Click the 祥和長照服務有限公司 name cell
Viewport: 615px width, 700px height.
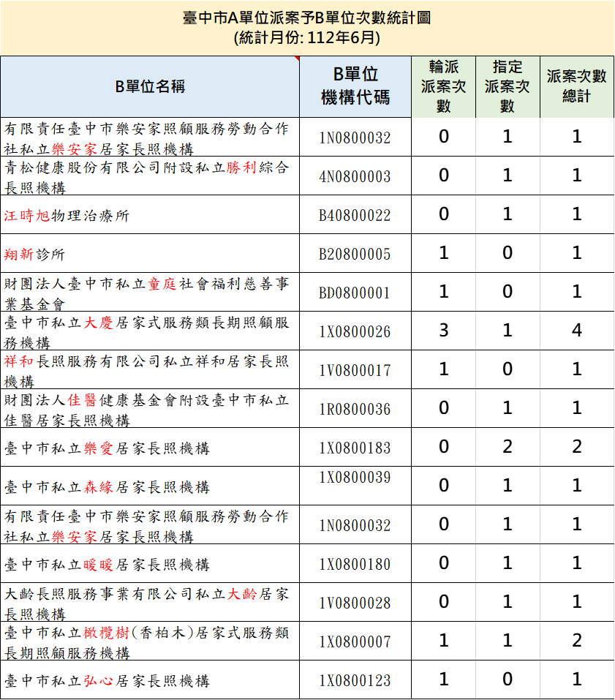[x=150, y=370]
